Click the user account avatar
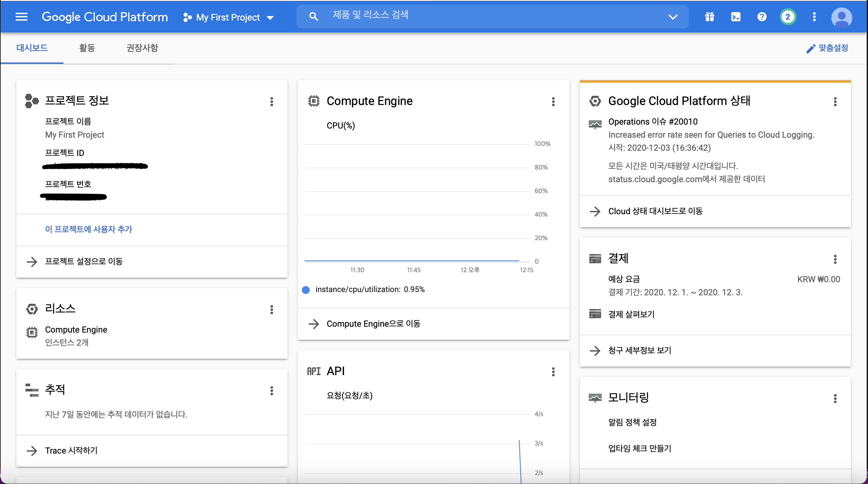The width and height of the screenshot is (868, 484). click(x=842, y=18)
